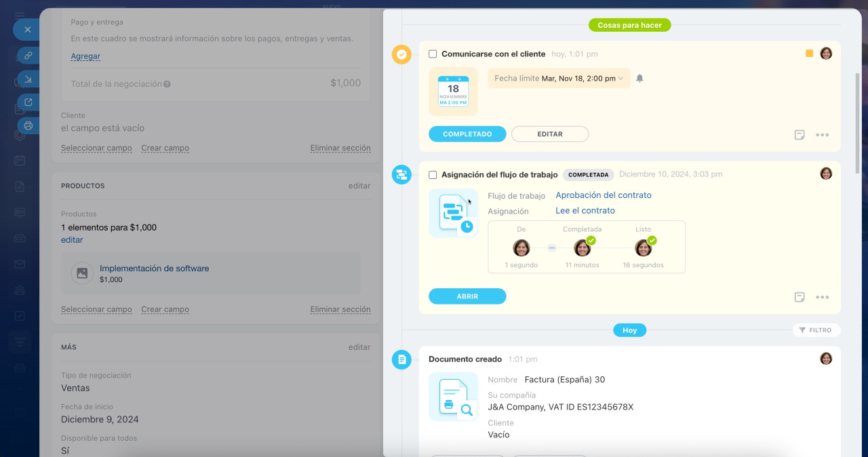The width and height of the screenshot is (868, 457).
Task: Click the Implementación de software product thumbnail
Action: pyautogui.click(x=82, y=273)
